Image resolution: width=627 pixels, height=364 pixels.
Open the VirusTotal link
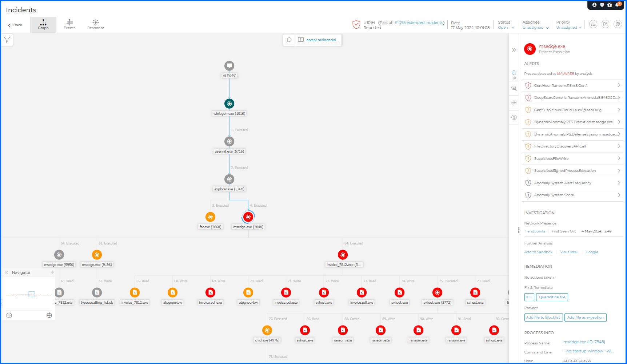click(569, 252)
